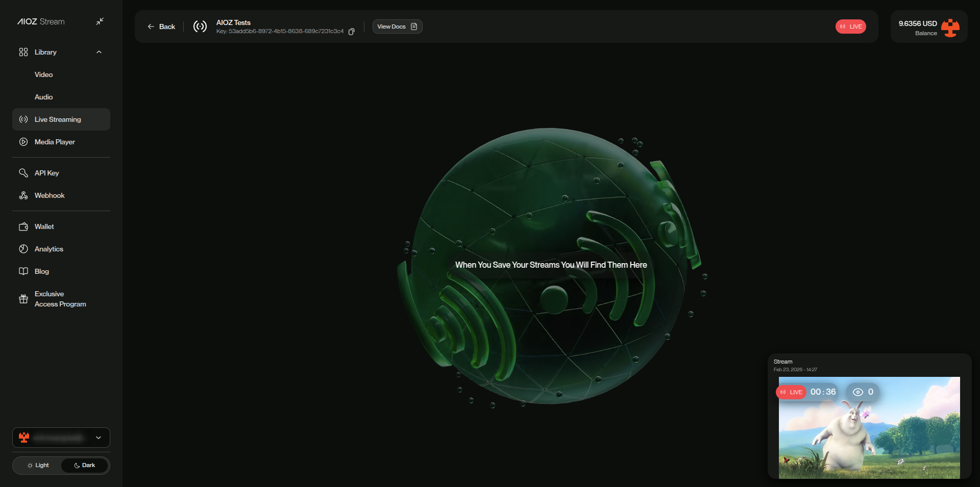Open the API Key page
Screen dimensions: 980x487
tap(45, 173)
